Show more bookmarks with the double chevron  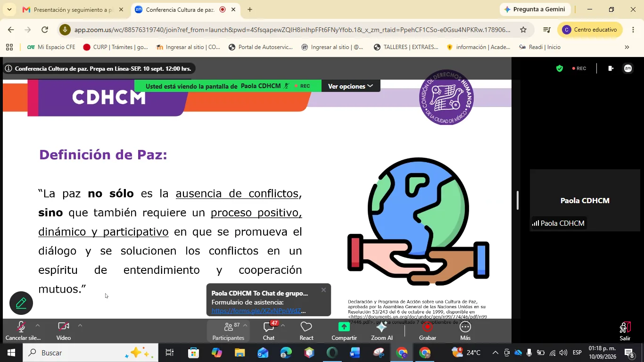627,47
